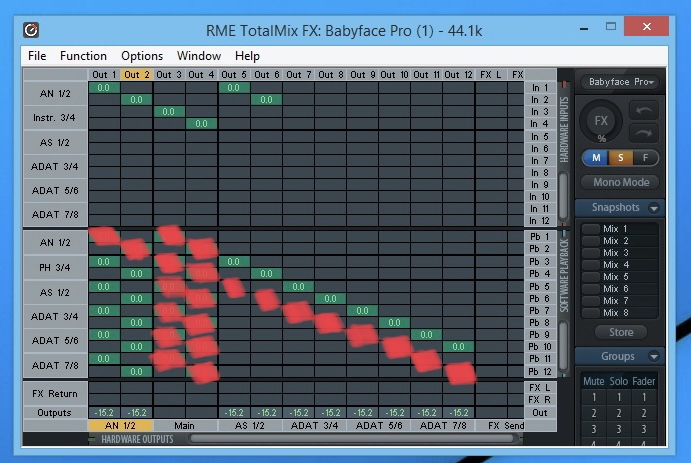Toggle the M (Mute) global button
The height and width of the screenshot is (463, 691).
click(x=596, y=158)
